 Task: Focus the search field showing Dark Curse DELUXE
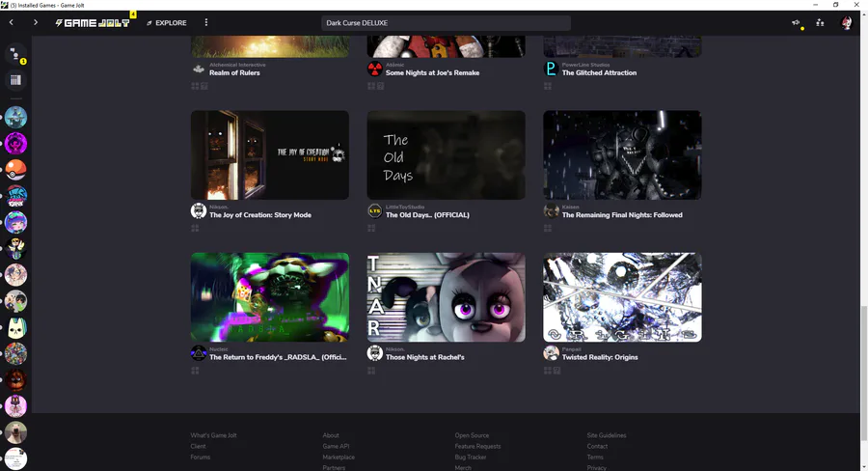click(446, 23)
